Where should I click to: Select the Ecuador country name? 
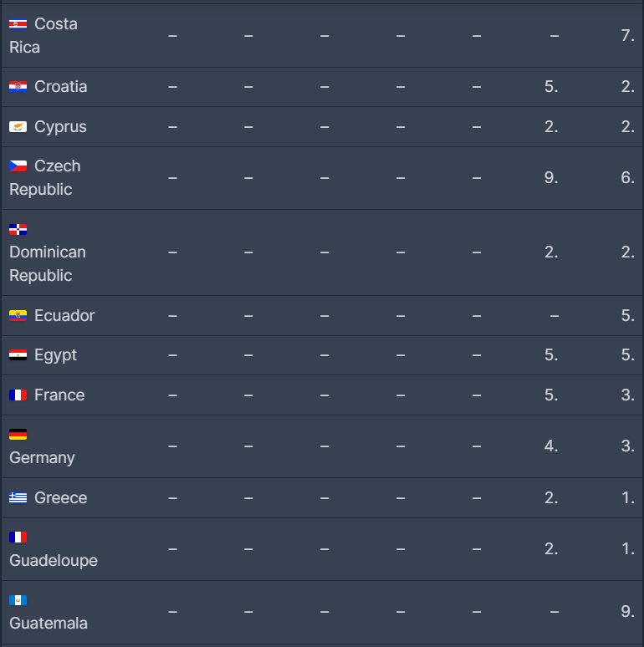(64, 316)
